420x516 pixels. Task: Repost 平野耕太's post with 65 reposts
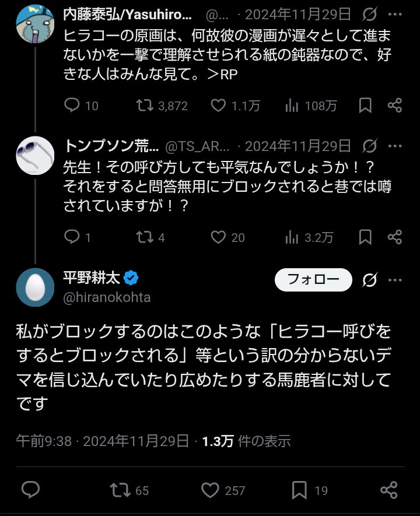tap(120, 490)
